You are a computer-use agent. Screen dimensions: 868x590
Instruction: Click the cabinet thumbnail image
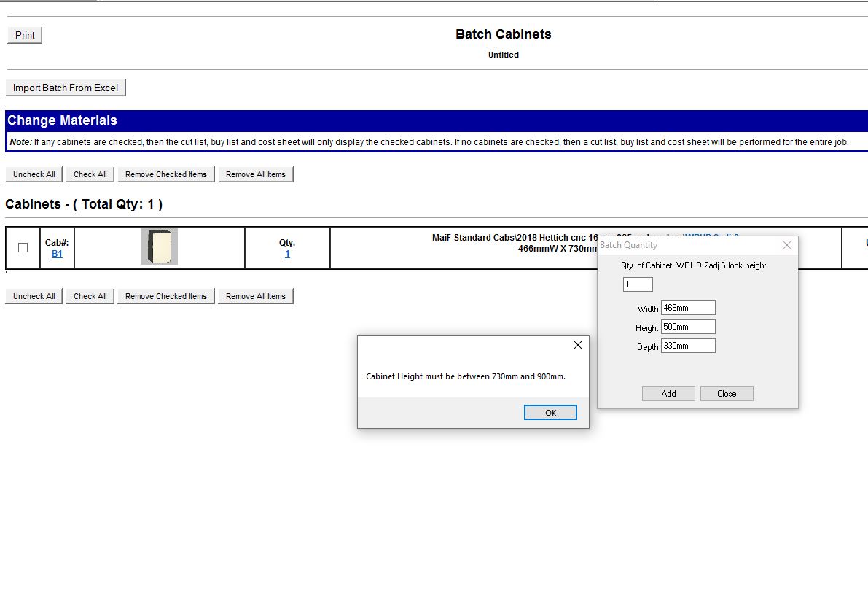(x=159, y=247)
